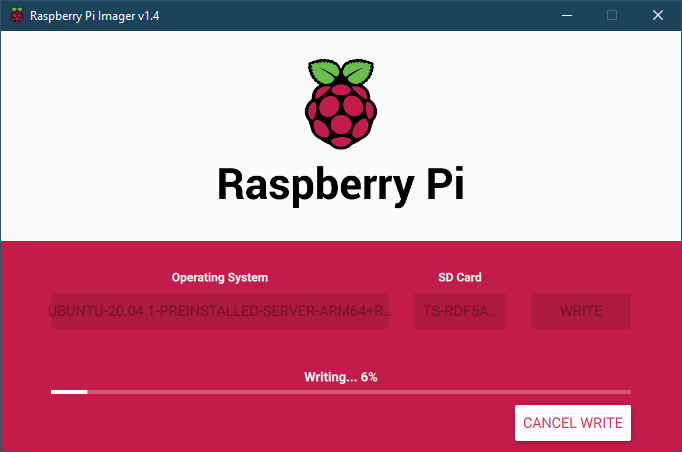
Task: Close the Raspberry Pi Imager window
Action: (x=658, y=15)
